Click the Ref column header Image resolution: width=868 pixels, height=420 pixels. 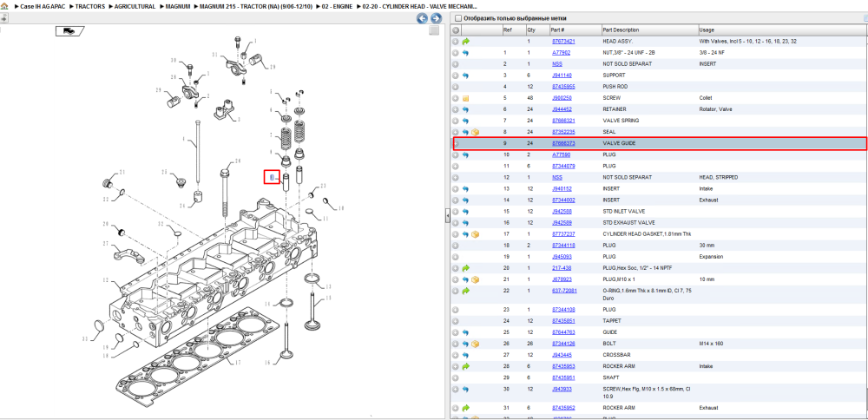(513, 30)
